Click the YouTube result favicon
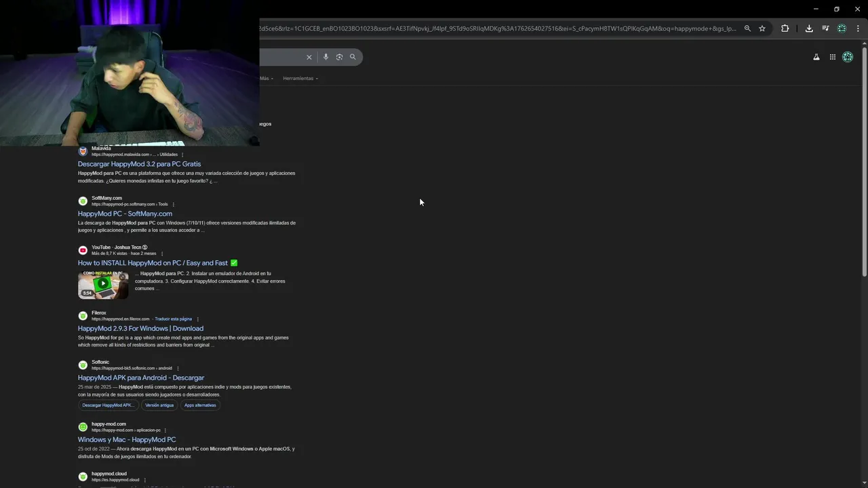 click(83, 250)
